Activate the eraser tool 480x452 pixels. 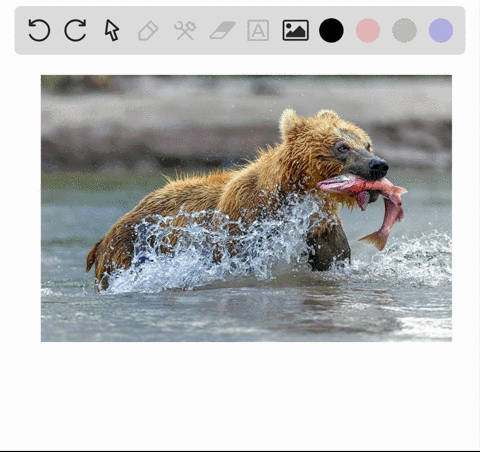pyautogui.click(x=222, y=30)
